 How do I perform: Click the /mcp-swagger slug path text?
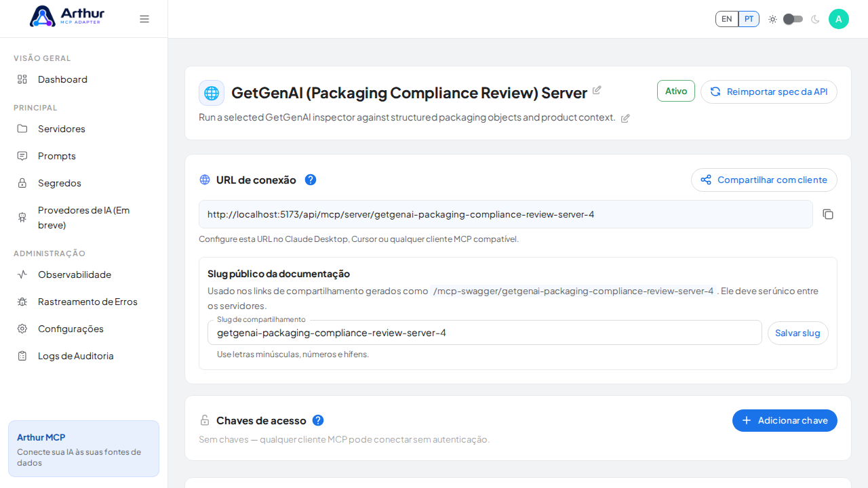(x=574, y=291)
